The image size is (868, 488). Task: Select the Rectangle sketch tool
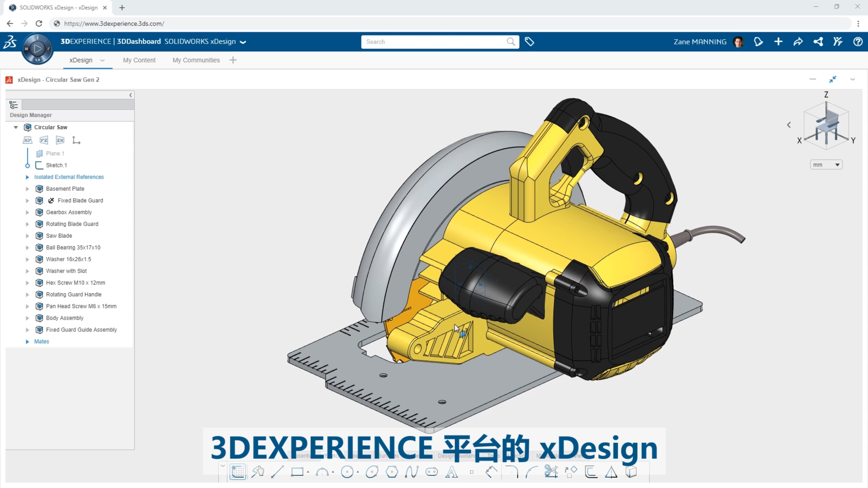tap(298, 472)
